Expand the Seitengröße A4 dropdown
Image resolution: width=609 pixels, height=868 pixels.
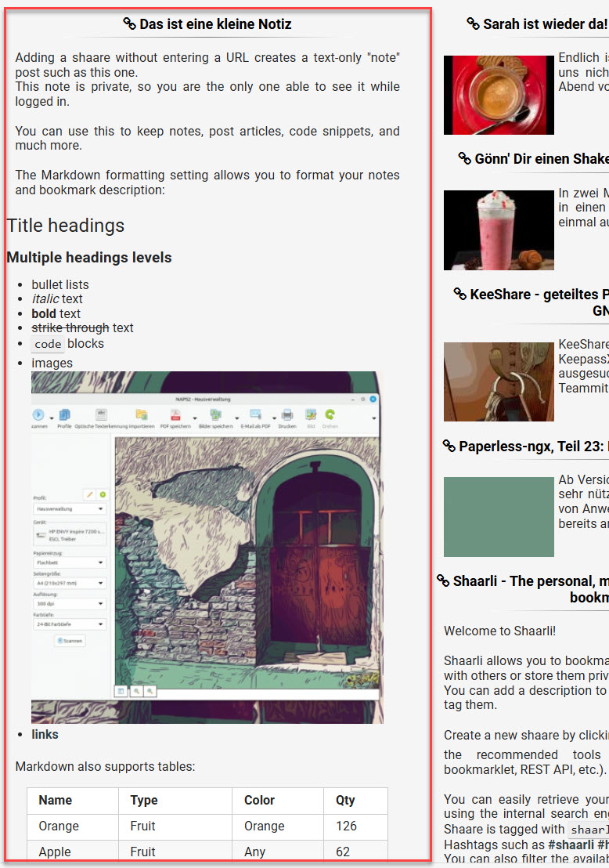70,583
